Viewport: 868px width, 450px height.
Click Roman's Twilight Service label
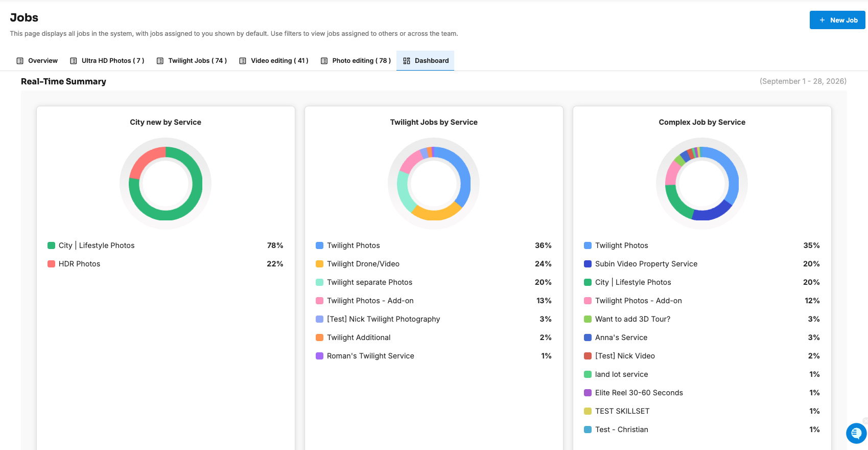click(370, 356)
